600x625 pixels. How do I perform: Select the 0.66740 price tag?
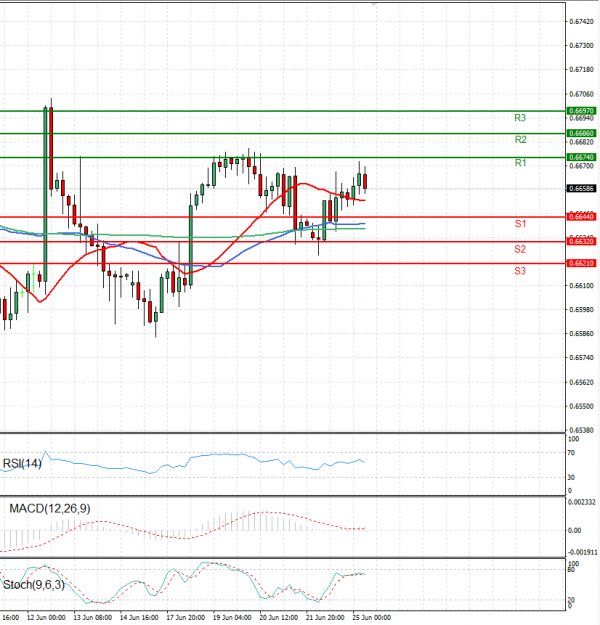click(581, 157)
